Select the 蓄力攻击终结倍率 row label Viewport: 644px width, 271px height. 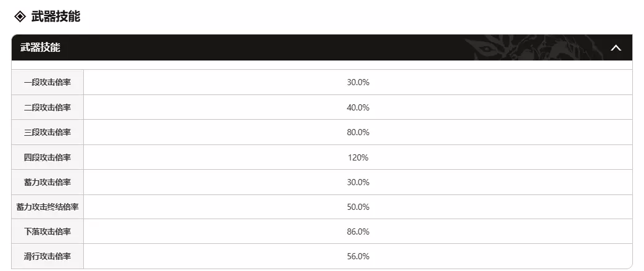[47, 207]
